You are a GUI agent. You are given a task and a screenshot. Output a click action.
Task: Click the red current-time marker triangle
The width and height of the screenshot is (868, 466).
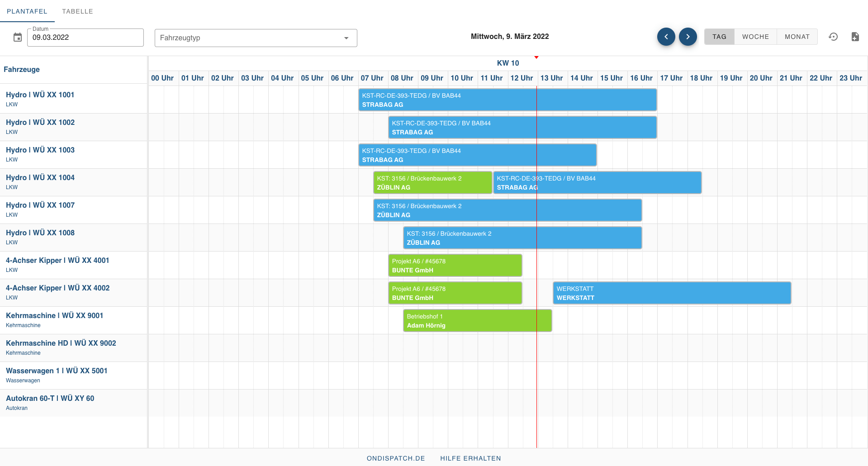coord(536,57)
